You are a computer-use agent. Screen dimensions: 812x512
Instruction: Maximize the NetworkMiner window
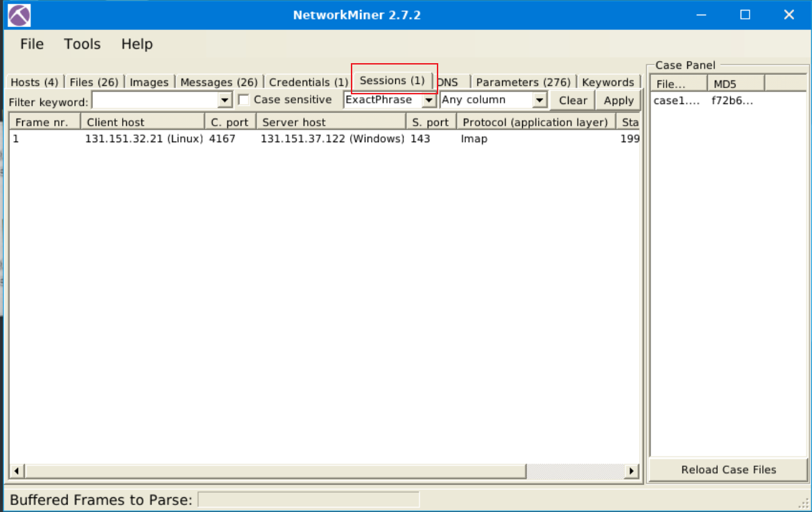tap(745, 15)
